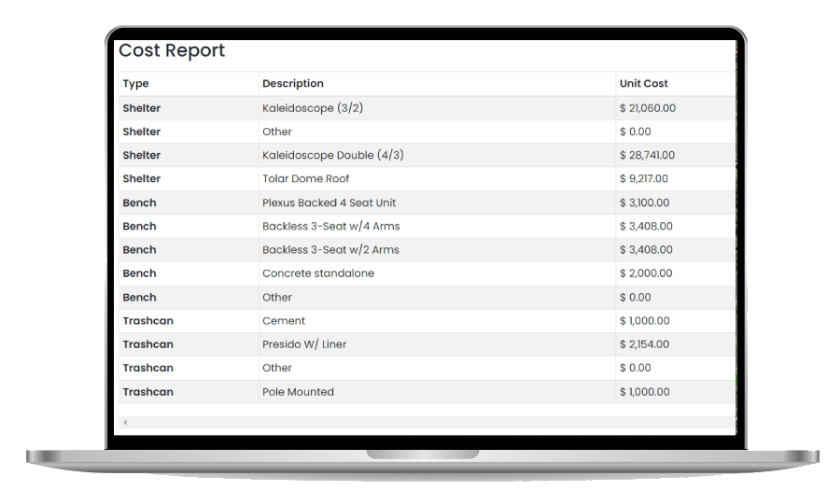Click the $ 9,217.00 unit cost
The width and height of the screenshot is (827, 504).
[644, 178]
